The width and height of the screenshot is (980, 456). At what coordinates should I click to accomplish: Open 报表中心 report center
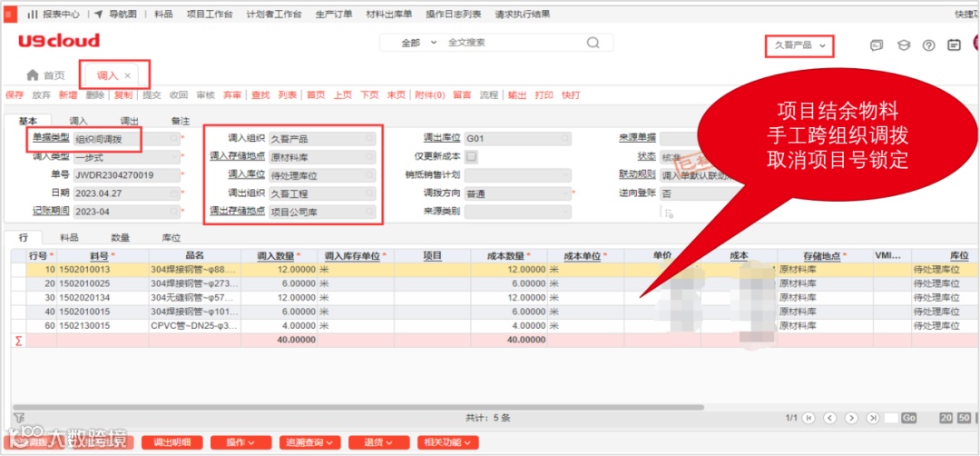[x=54, y=14]
